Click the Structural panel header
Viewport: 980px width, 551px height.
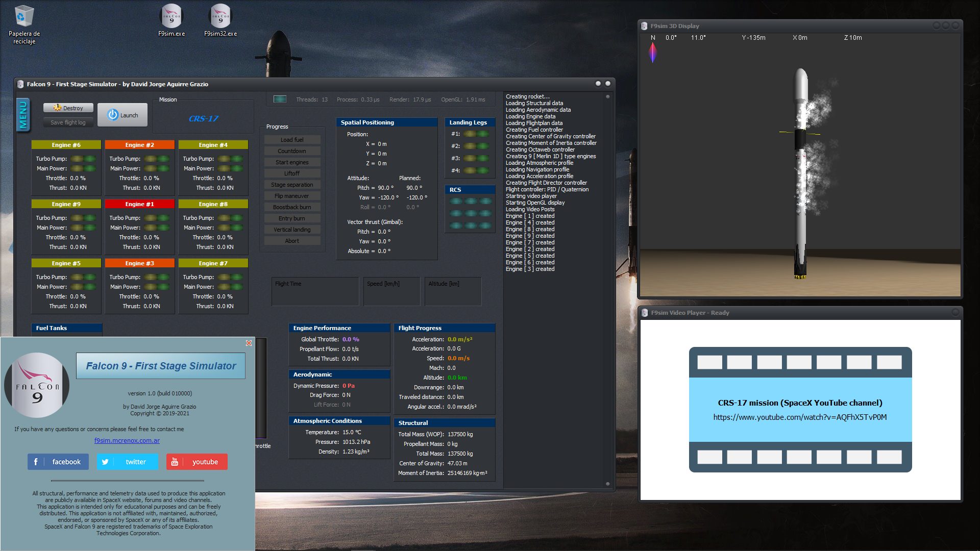pos(445,423)
